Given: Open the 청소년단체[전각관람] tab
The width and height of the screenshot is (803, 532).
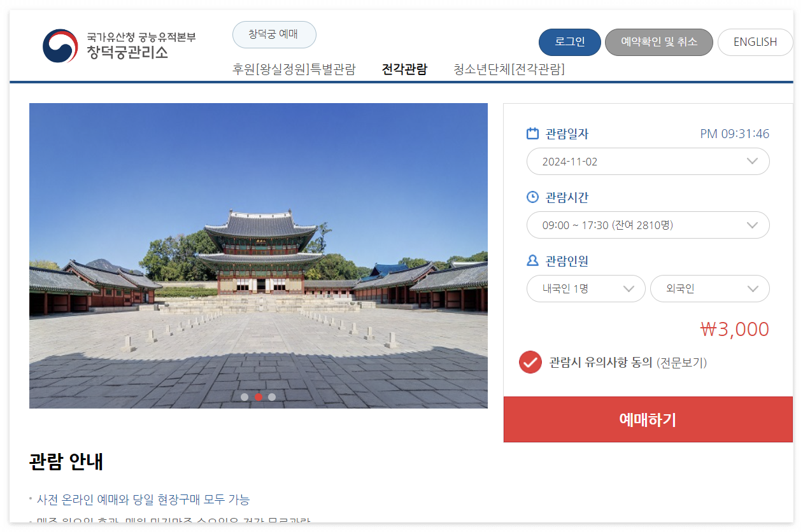Looking at the screenshot, I should click(509, 69).
